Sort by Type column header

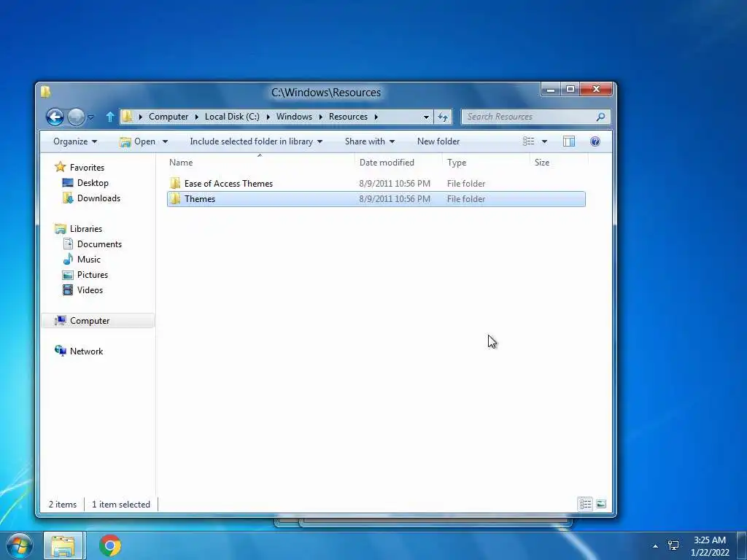click(x=485, y=163)
